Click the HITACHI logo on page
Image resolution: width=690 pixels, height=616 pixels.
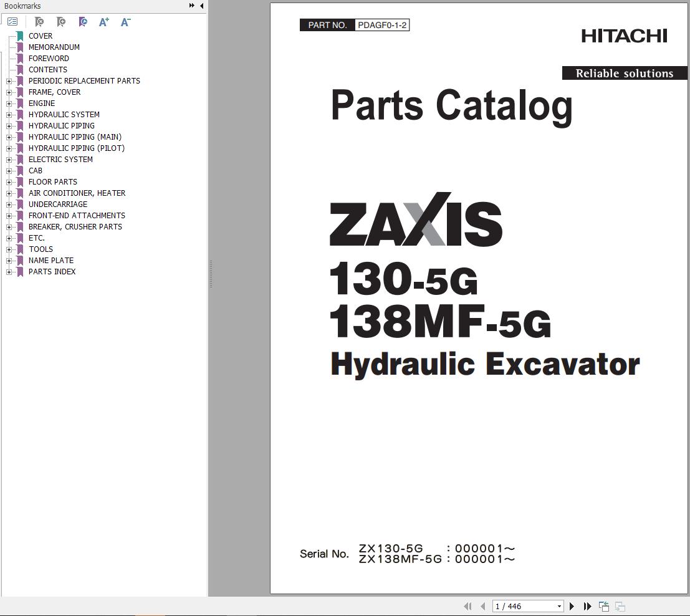point(624,36)
